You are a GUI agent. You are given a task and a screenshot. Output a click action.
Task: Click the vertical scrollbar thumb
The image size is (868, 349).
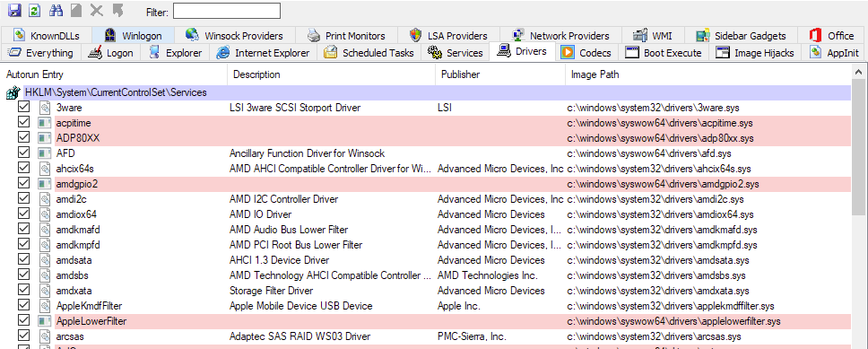coord(859,147)
